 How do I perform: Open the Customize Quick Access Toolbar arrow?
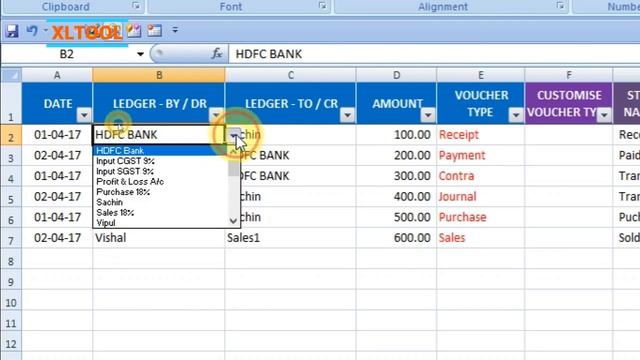(175, 30)
